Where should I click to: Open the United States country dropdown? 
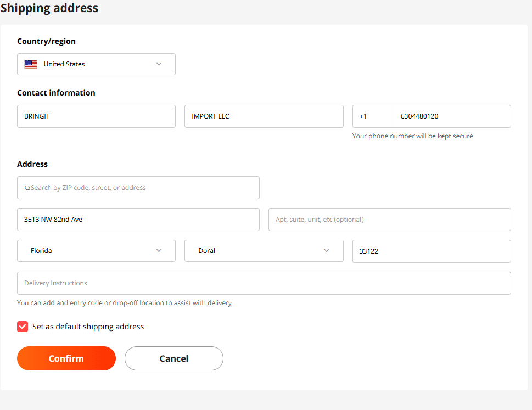coord(97,64)
